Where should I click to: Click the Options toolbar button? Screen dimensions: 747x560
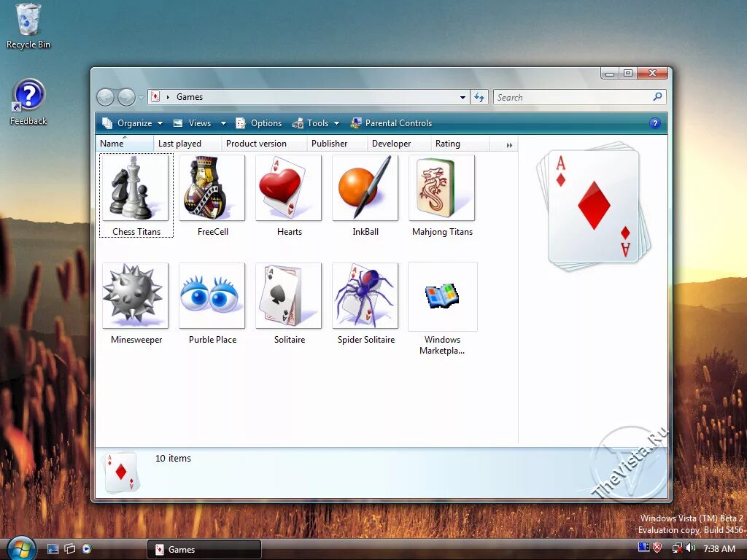(259, 123)
